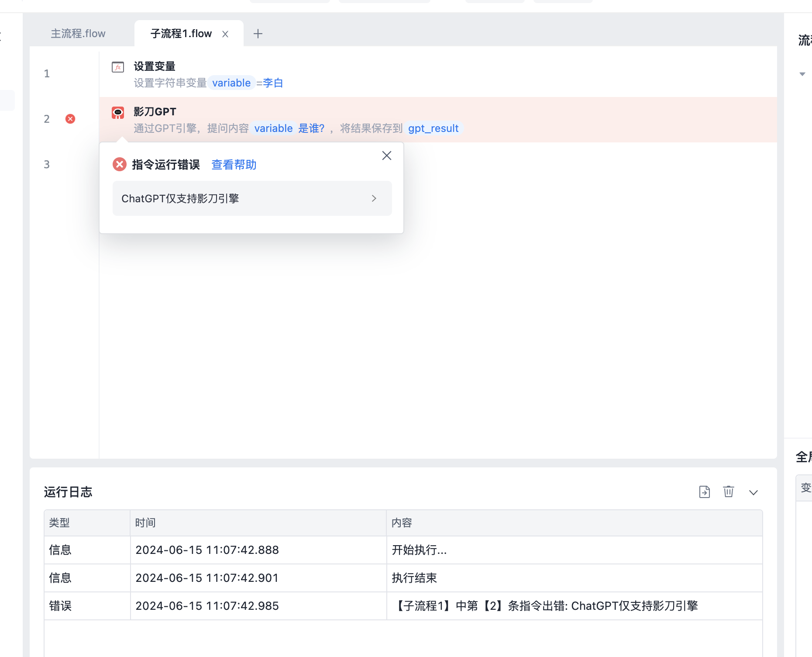This screenshot has height=657, width=812.
Task: Select the 子流程1.flow tab
Action: pyautogui.click(x=181, y=34)
